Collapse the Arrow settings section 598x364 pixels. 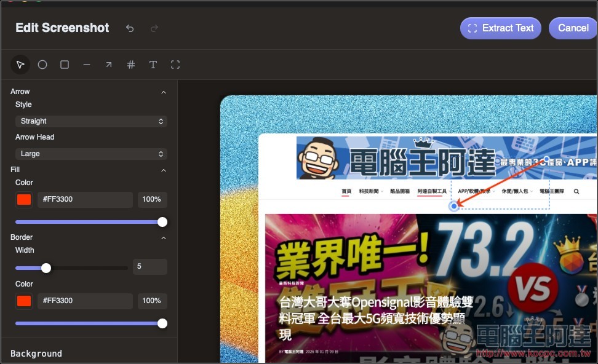163,91
